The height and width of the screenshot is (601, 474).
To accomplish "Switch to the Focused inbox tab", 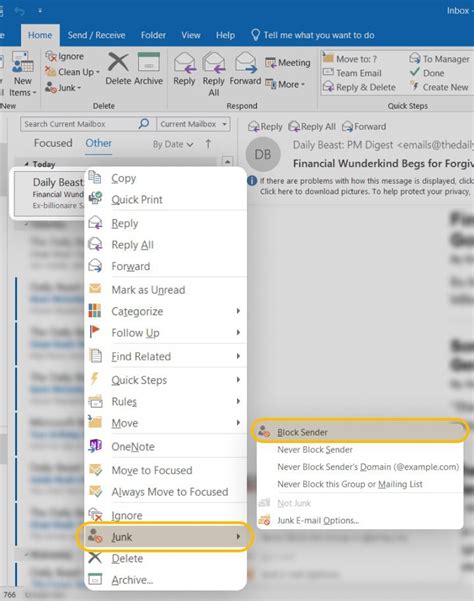I will (53, 143).
